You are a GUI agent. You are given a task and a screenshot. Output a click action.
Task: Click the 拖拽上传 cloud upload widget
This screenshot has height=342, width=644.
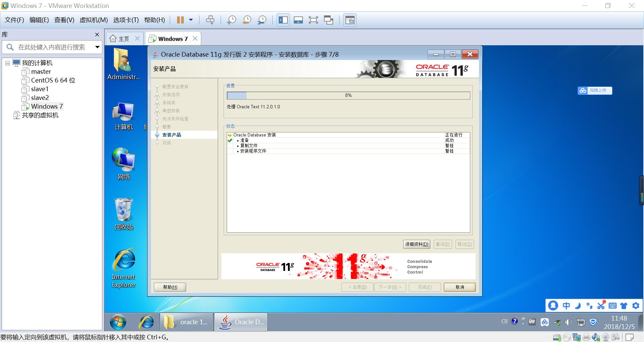(595, 90)
